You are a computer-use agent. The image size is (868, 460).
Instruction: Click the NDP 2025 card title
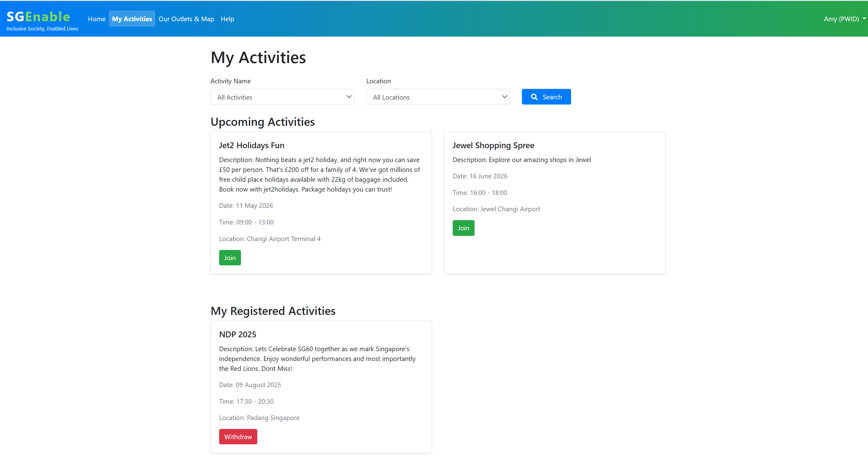tap(237, 334)
